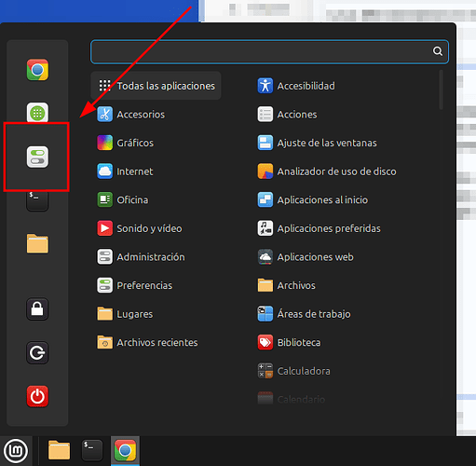Launch the terminal from the menu sidebar
Image resolution: width=476 pixels, height=466 pixels.
coord(37,201)
